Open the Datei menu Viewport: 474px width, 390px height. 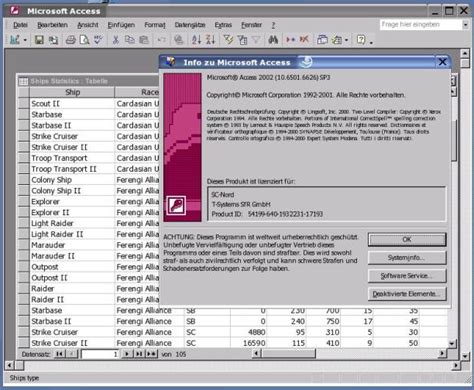point(20,25)
